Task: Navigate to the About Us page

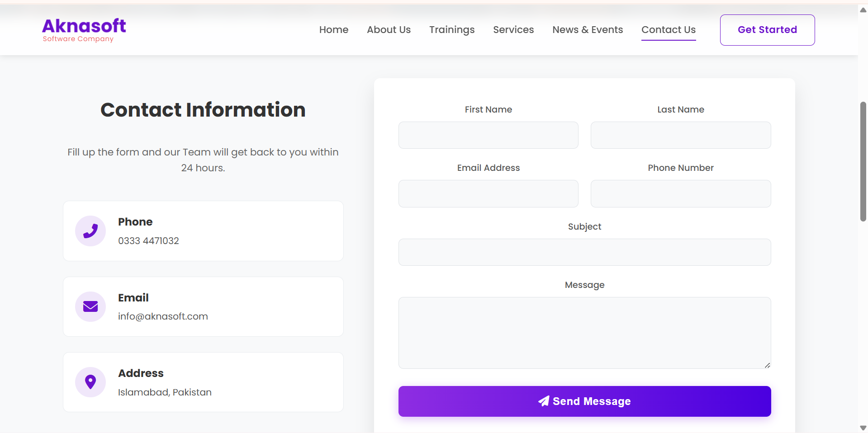Action: click(389, 29)
